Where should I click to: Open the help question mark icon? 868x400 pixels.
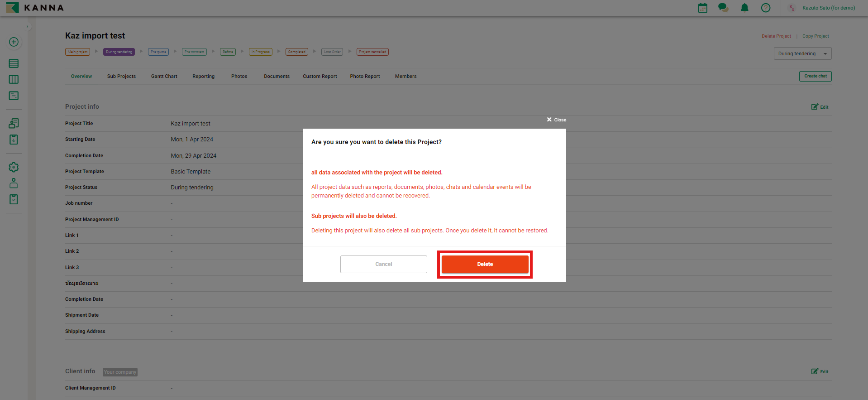click(x=765, y=8)
